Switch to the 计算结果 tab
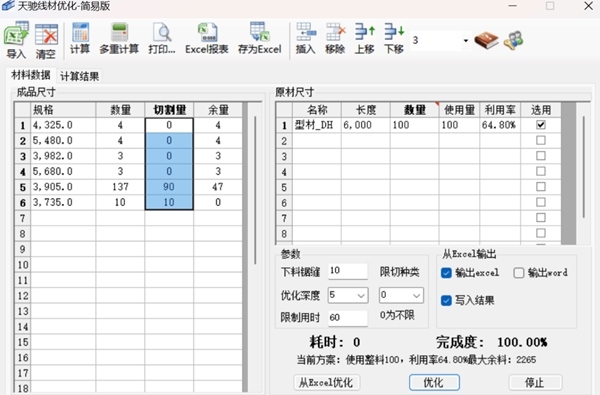The image size is (600, 395). [80, 76]
